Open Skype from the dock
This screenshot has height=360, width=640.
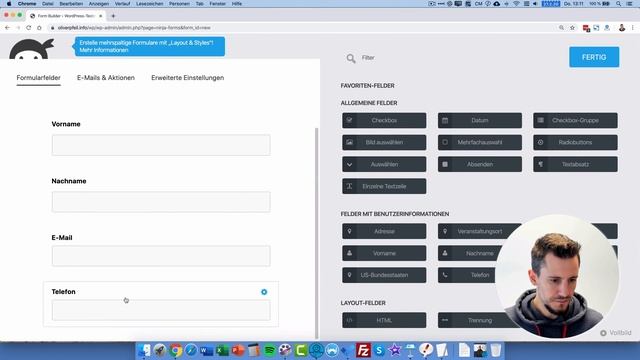pos(379,350)
